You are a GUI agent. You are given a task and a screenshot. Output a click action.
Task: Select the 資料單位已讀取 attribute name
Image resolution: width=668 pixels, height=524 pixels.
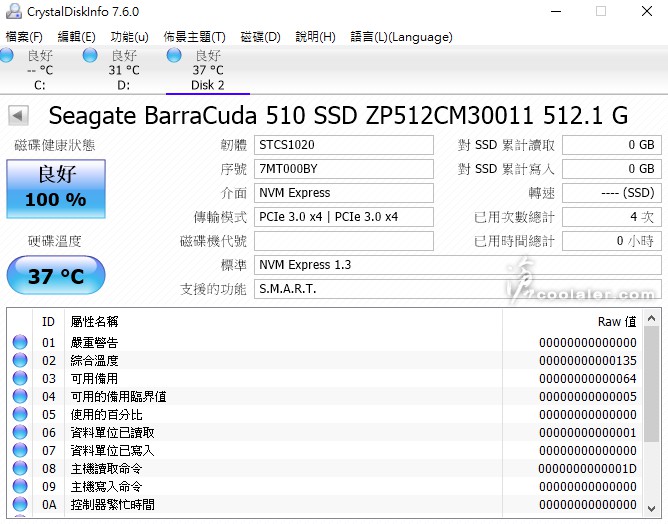tap(112, 432)
